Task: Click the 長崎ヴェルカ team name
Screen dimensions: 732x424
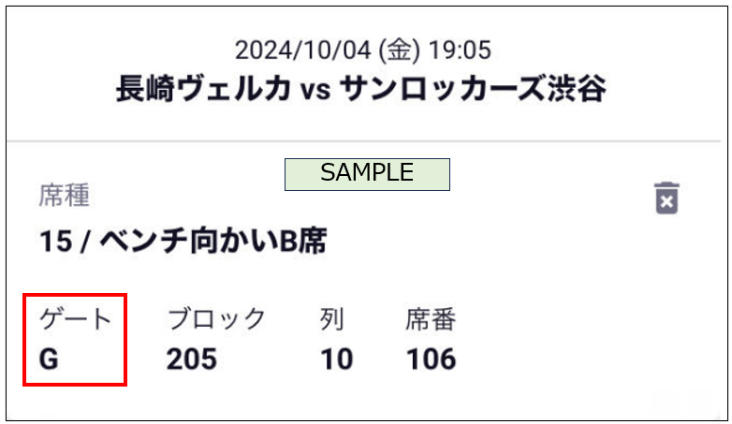Action: point(204,89)
